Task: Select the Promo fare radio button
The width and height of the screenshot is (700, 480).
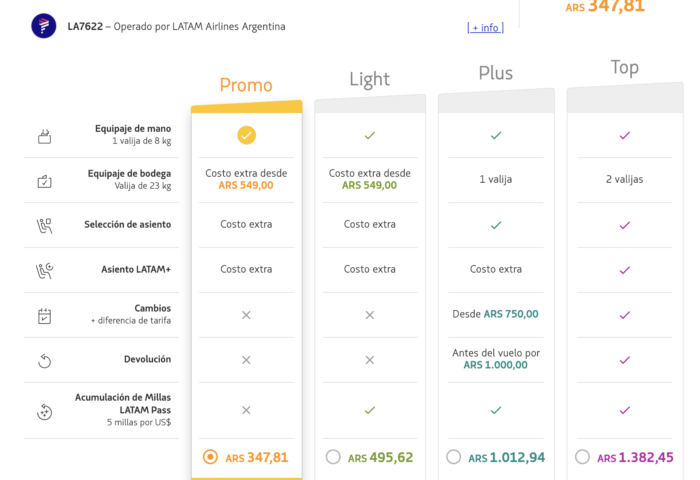Action: pyautogui.click(x=210, y=457)
